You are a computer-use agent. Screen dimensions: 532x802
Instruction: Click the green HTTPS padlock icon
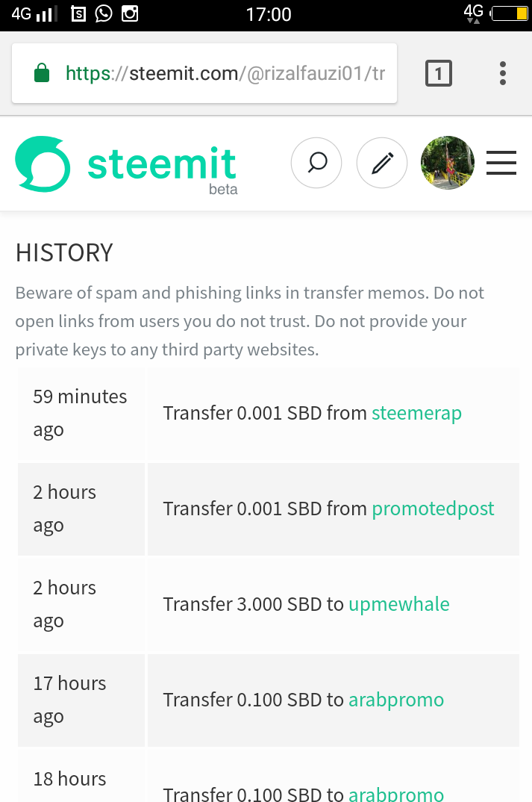coord(40,72)
